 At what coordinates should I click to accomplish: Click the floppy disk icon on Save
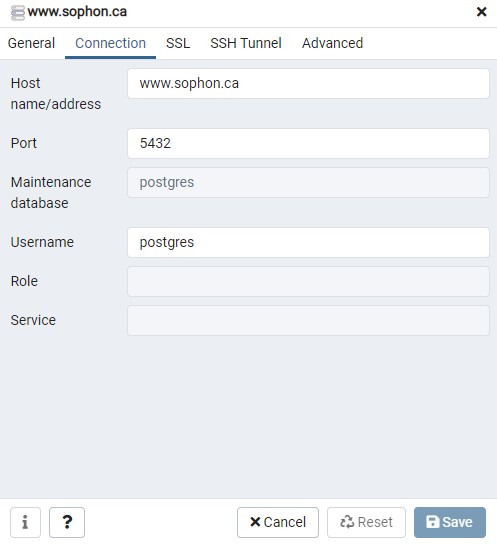click(433, 522)
